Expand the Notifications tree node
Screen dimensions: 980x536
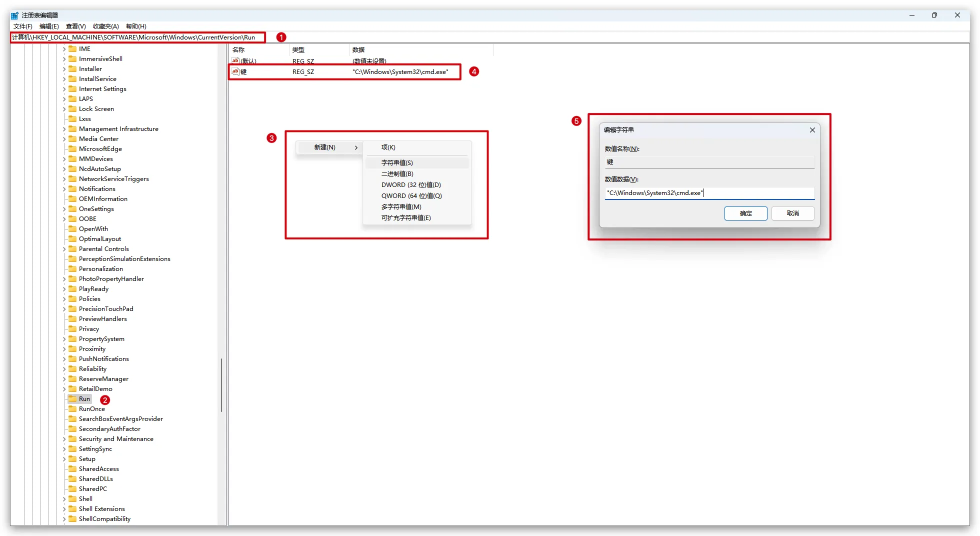(64, 189)
